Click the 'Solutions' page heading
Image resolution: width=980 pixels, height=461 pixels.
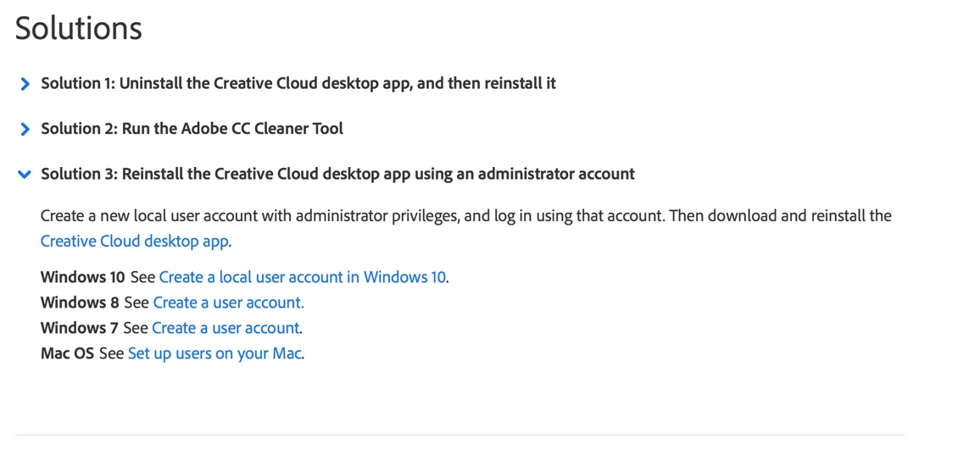point(78,28)
